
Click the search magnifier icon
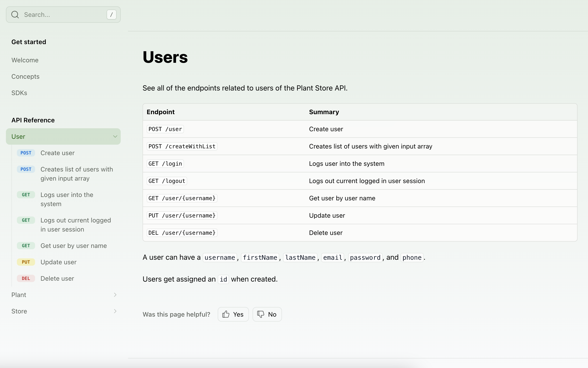point(15,14)
